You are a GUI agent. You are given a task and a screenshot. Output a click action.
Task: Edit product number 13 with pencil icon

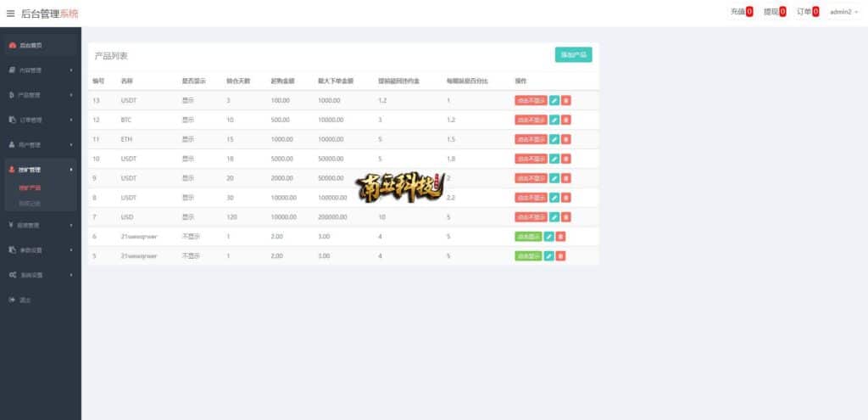pos(554,100)
